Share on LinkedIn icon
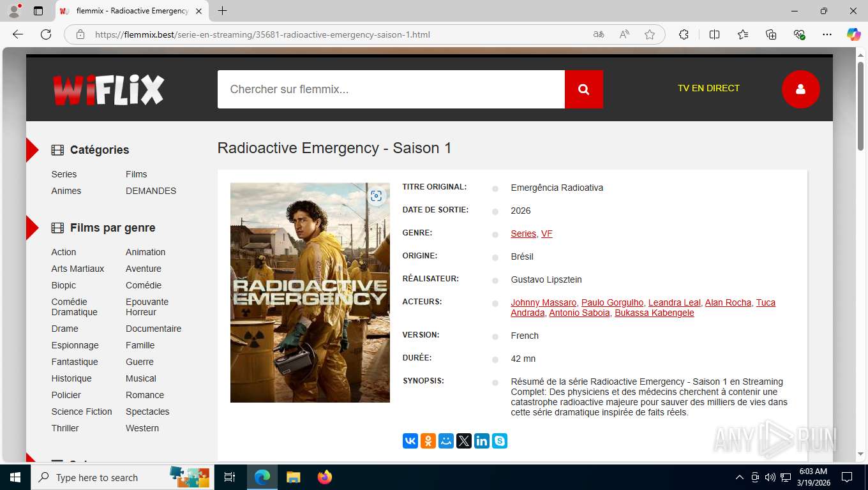The image size is (868, 490). pos(482,441)
